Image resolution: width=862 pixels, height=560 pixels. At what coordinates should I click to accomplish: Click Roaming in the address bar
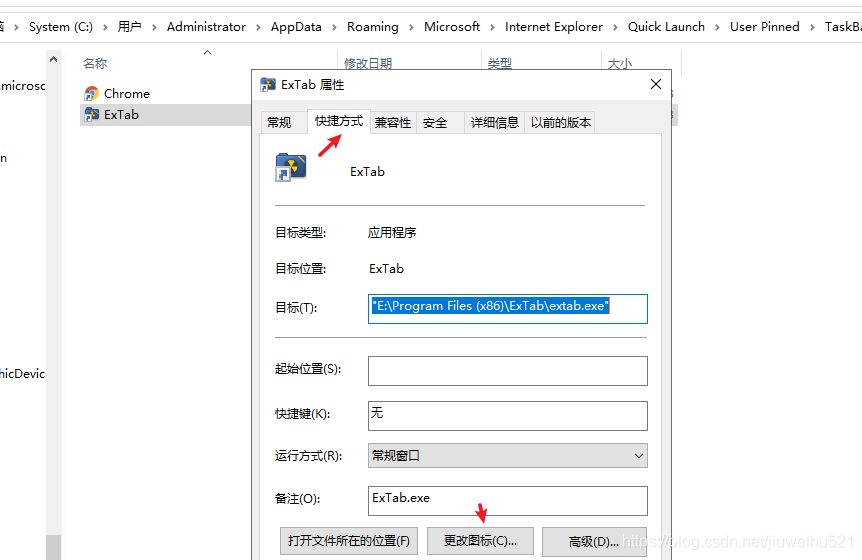coord(373,27)
